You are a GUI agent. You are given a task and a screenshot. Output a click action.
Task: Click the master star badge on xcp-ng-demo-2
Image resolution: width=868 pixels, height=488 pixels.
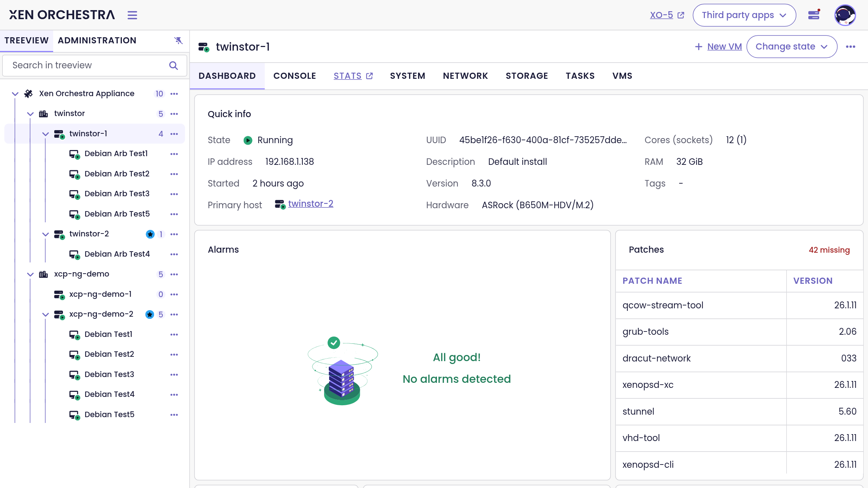(x=150, y=314)
